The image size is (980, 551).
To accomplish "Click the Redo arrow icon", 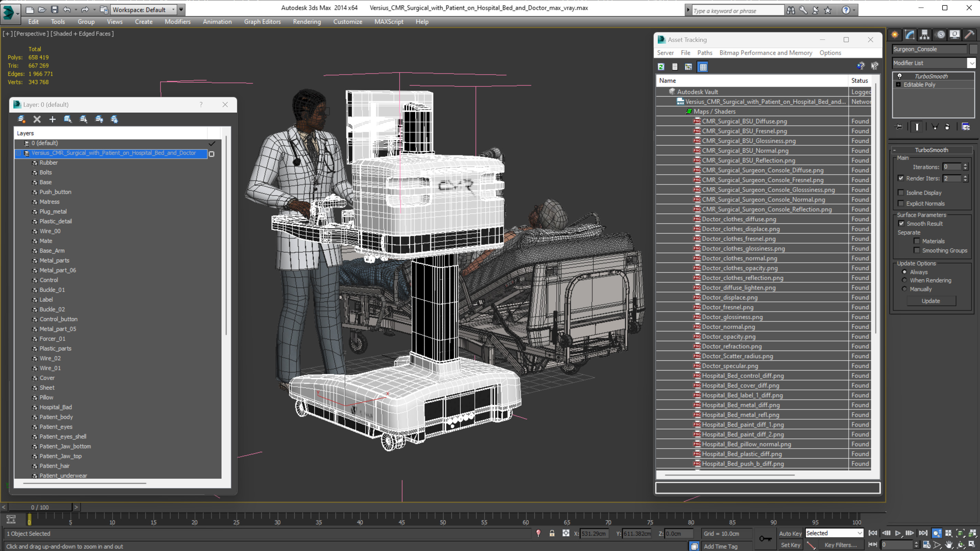I will point(85,10).
